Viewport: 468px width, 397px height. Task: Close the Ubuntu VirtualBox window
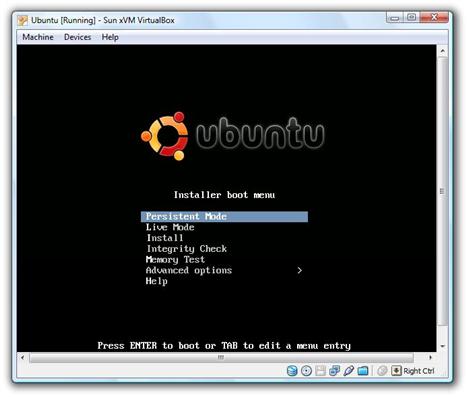pyautogui.click(x=434, y=18)
